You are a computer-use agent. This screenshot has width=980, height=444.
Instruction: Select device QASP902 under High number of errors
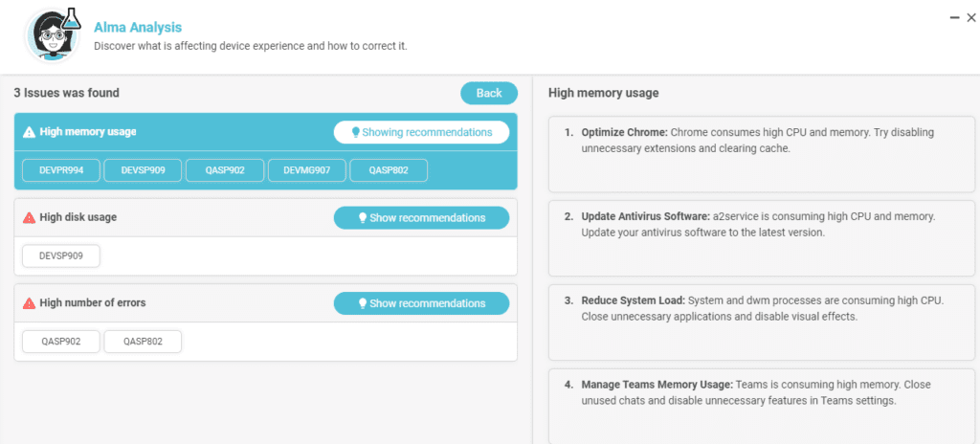point(61,342)
